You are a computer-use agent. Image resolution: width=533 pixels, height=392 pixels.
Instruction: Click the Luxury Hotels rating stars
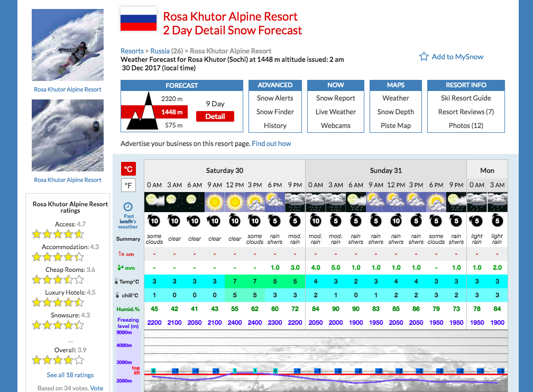[58, 303]
